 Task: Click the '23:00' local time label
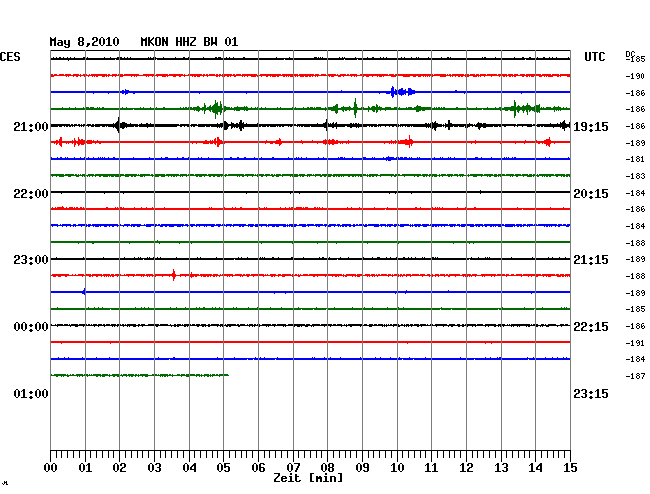coord(31,260)
